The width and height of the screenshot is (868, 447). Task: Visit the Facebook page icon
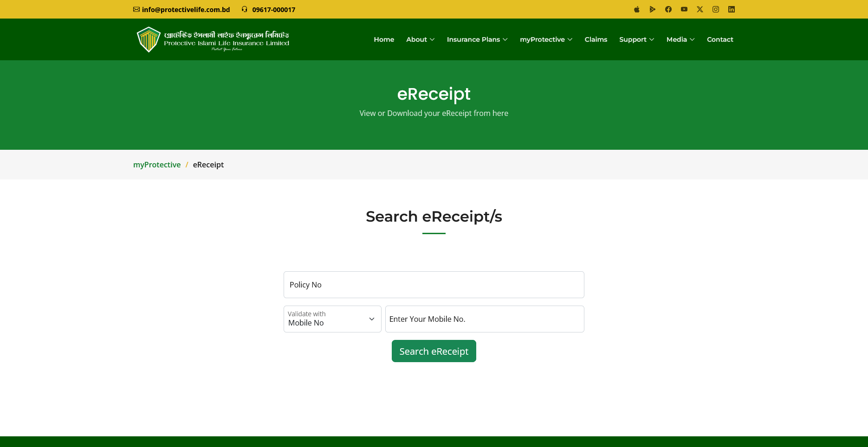pos(668,9)
